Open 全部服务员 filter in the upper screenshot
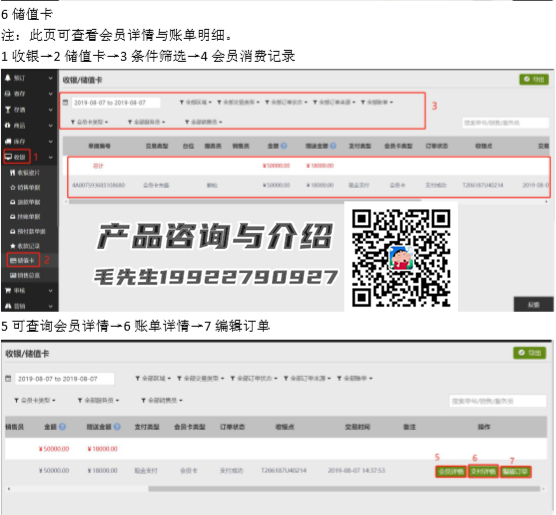Image resolution: width=556 pixels, height=515 pixels. tap(146, 122)
